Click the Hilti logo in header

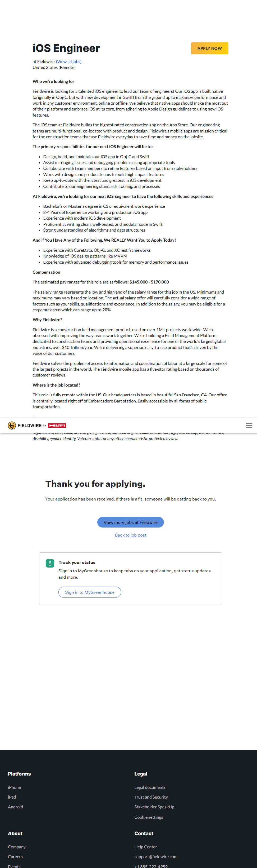tap(57, 426)
